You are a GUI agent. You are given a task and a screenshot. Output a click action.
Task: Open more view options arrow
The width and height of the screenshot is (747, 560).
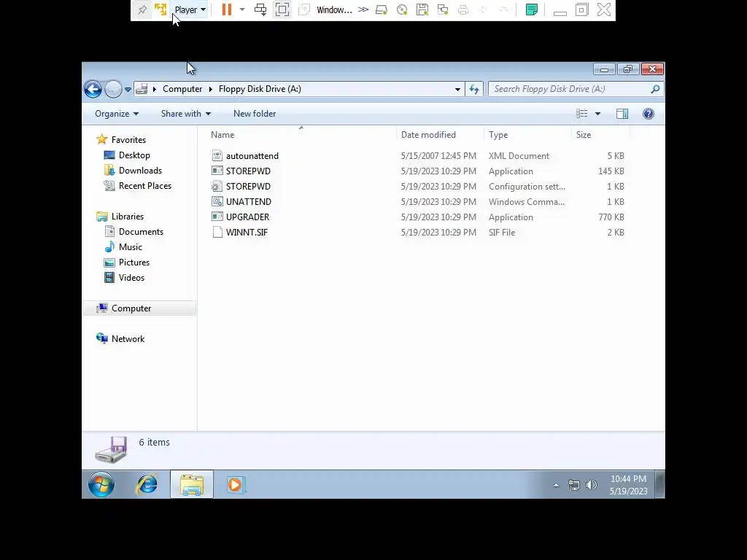(x=598, y=114)
